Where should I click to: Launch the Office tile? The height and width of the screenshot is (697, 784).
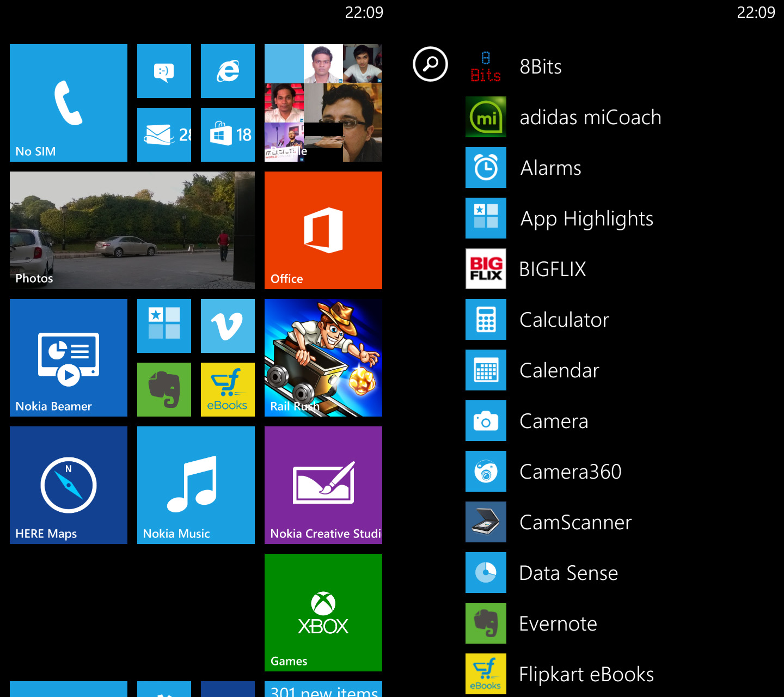pyautogui.click(x=323, y=230)
